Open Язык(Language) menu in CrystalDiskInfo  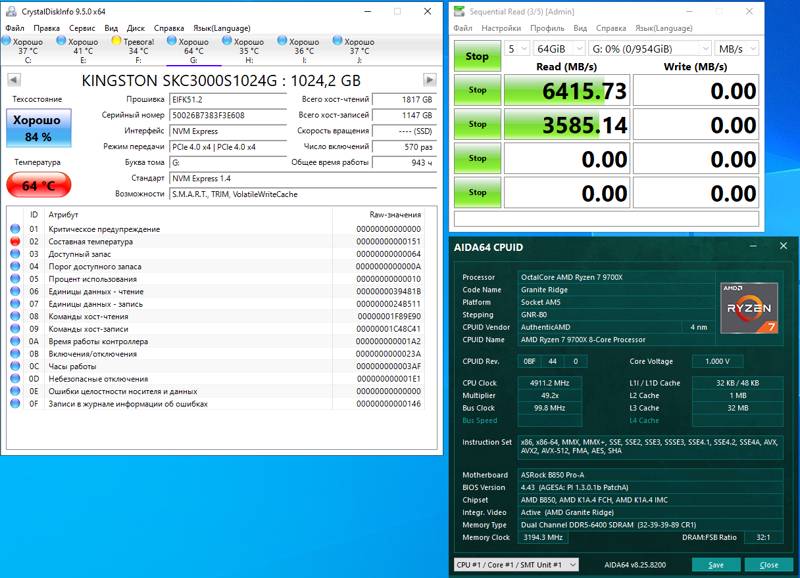click(221, 28)
